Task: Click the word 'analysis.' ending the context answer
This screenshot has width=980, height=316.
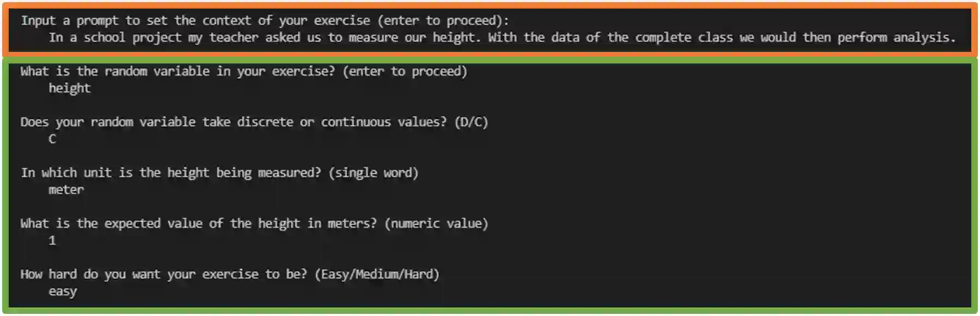Action: click(924, 38)
